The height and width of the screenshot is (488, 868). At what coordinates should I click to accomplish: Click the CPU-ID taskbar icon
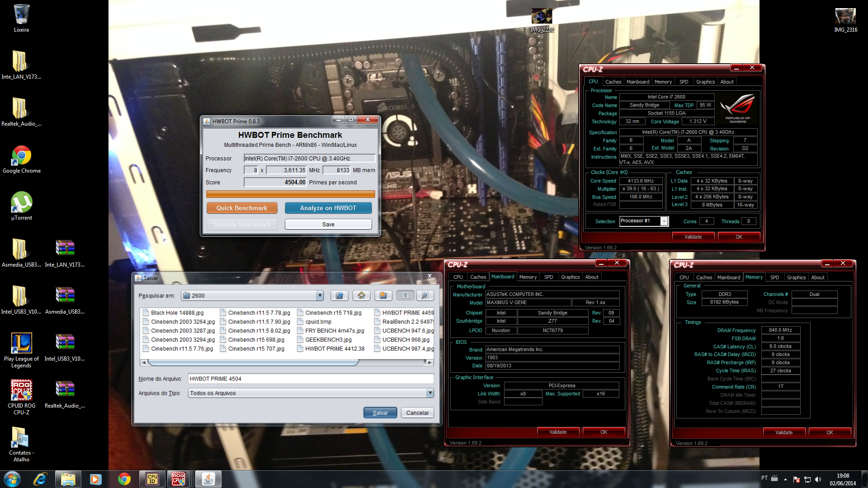(x=152, y=479)
